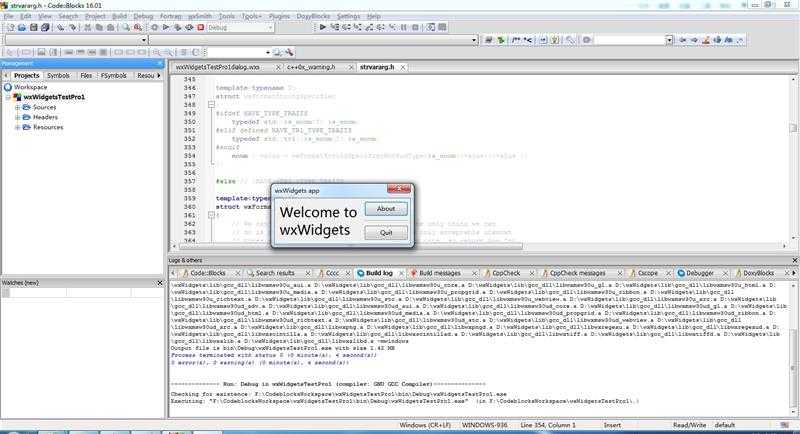Select the Workspace tree root
Screen dimensions: 800x434
coord(31,87)
